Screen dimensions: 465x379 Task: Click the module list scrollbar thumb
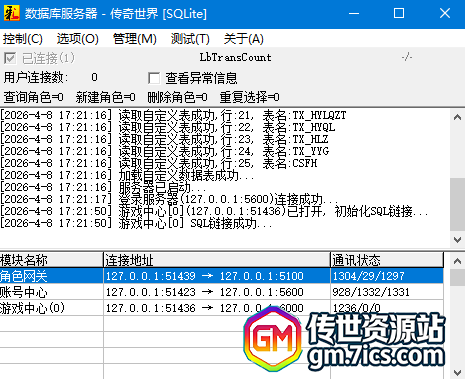pos(457,277)
